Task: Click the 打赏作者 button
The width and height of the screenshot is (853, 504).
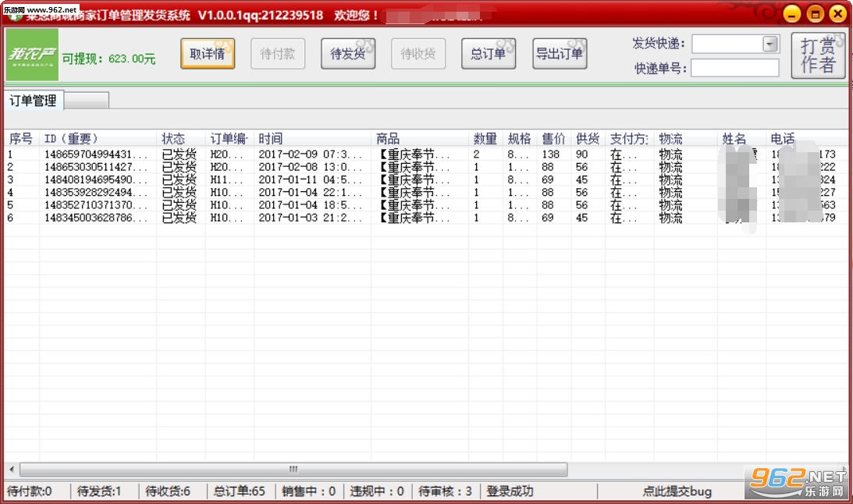Action: click(818, 55)
